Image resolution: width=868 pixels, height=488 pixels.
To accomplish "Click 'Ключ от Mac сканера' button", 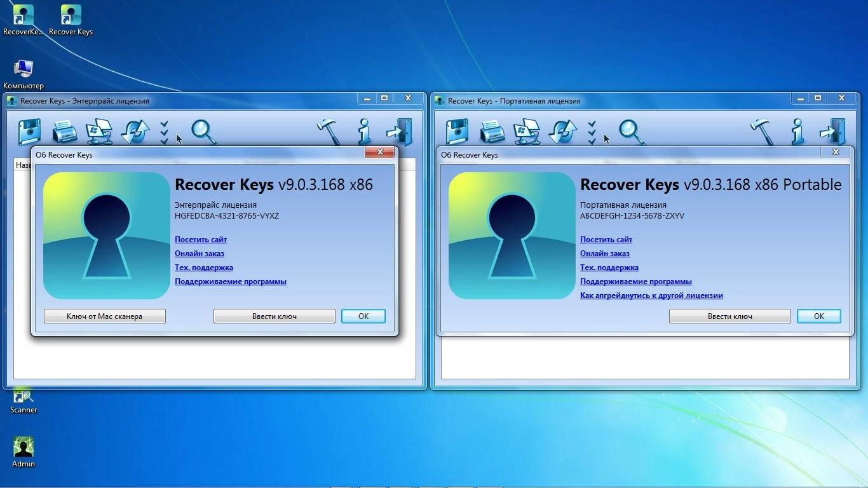I will pos(105,316).
